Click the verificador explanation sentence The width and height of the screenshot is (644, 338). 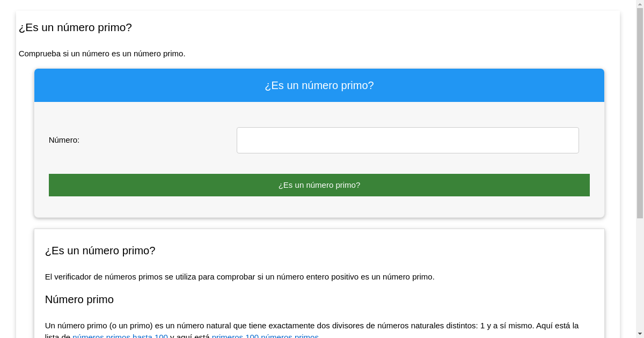pos(240,277)
